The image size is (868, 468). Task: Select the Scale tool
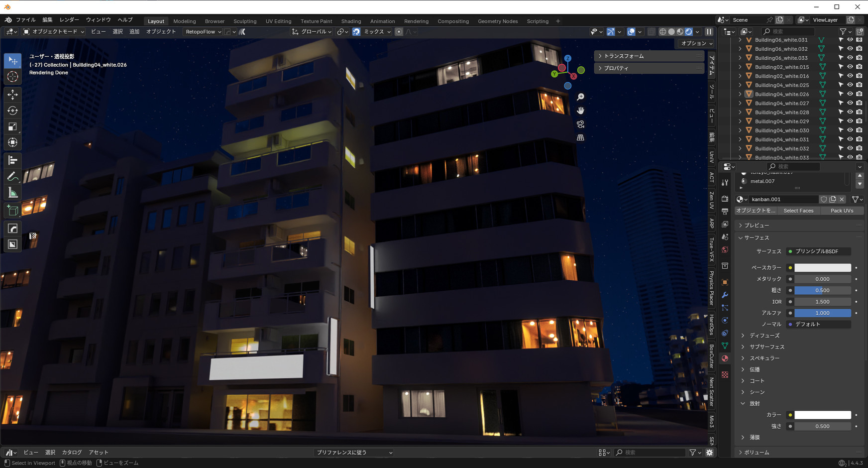tap(12, 126)
